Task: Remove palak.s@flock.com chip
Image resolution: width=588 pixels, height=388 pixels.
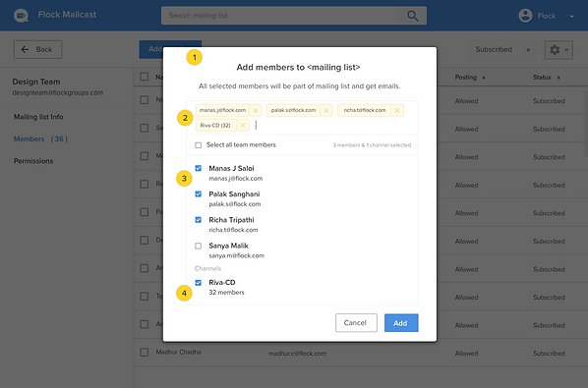Action: (x=325, y=110)
